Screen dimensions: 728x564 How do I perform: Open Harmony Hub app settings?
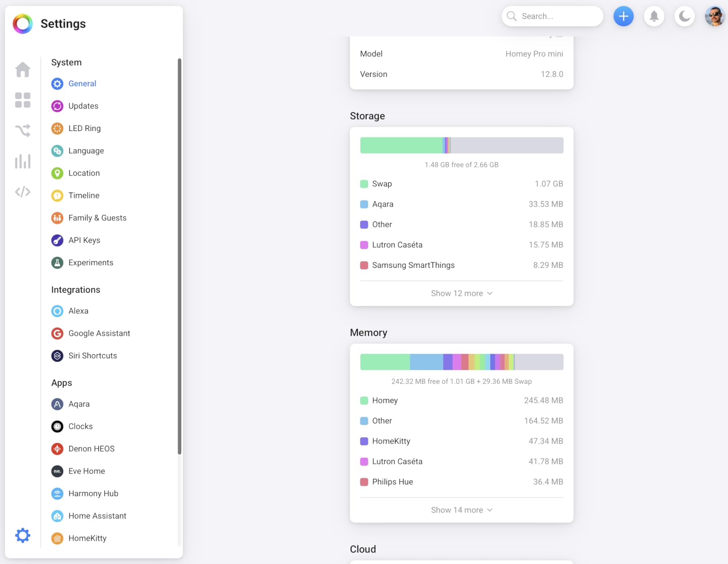tap(93, 493)
